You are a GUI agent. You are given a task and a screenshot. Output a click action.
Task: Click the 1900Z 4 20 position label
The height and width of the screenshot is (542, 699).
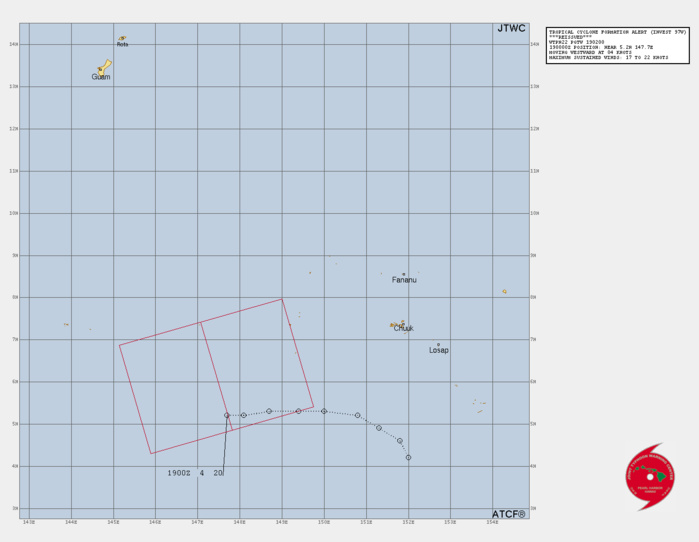coord(194,473)
